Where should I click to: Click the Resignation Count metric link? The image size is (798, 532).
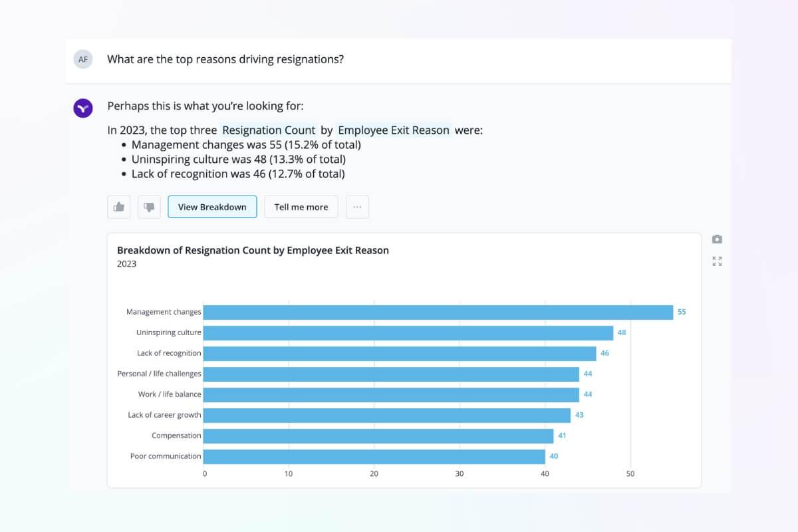tap(269, 130)
